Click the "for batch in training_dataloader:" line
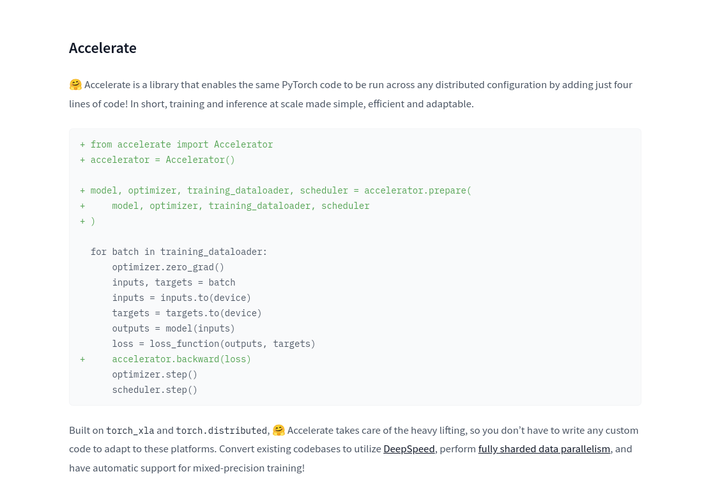Viewport: 720px width, 490px height. [179, 252]
